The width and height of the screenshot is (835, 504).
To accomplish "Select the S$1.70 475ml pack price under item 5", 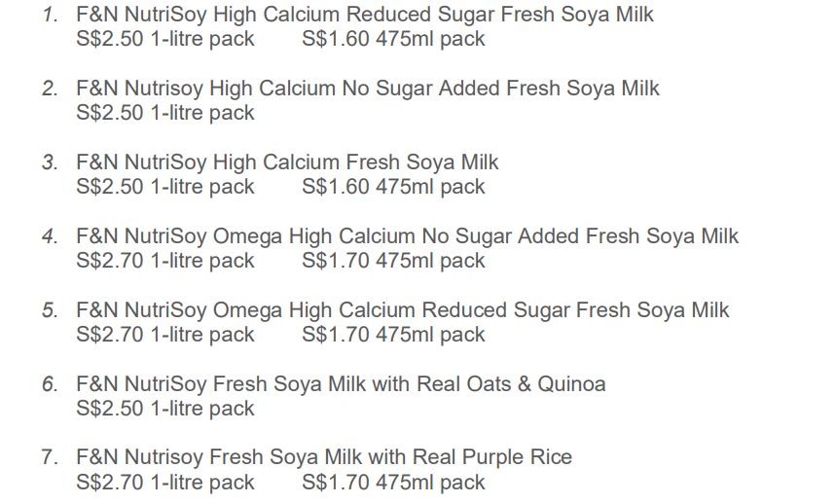I will tap(393, 335).
